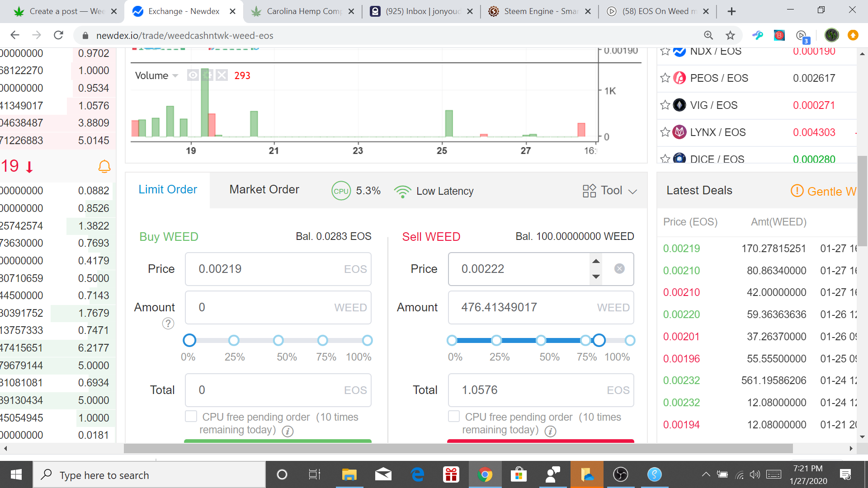The image size is (868, 488).
Task: Click the PEOS token logo
Action: click(679, 78)
